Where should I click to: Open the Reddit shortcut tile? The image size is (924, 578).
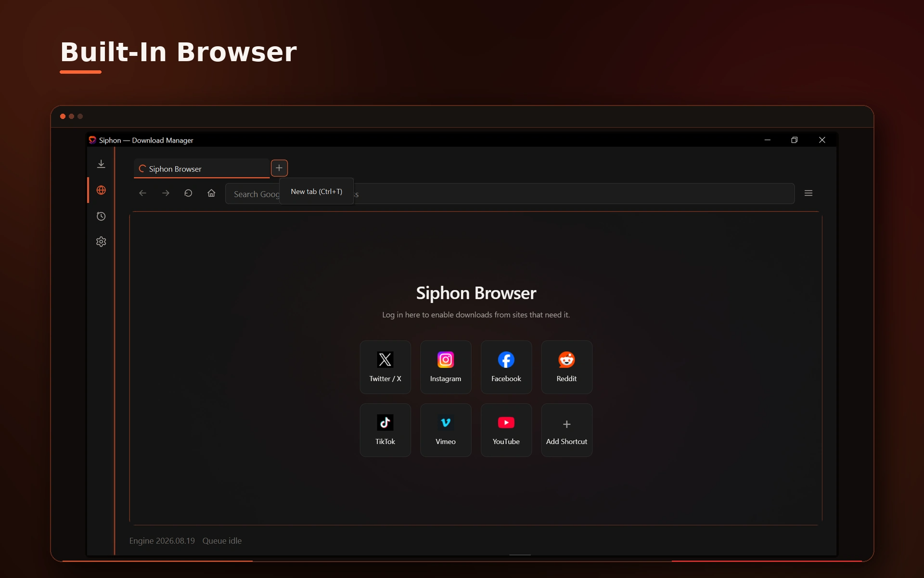pos(566,368)
